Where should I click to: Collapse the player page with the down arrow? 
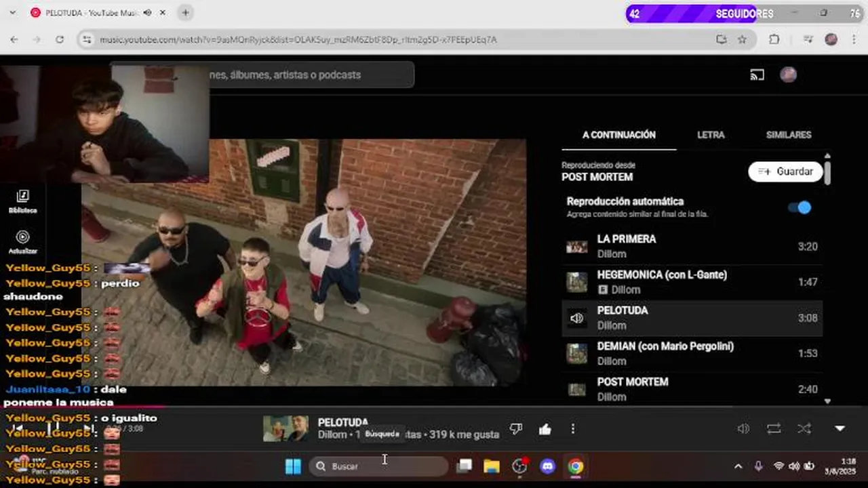(840, 428)
